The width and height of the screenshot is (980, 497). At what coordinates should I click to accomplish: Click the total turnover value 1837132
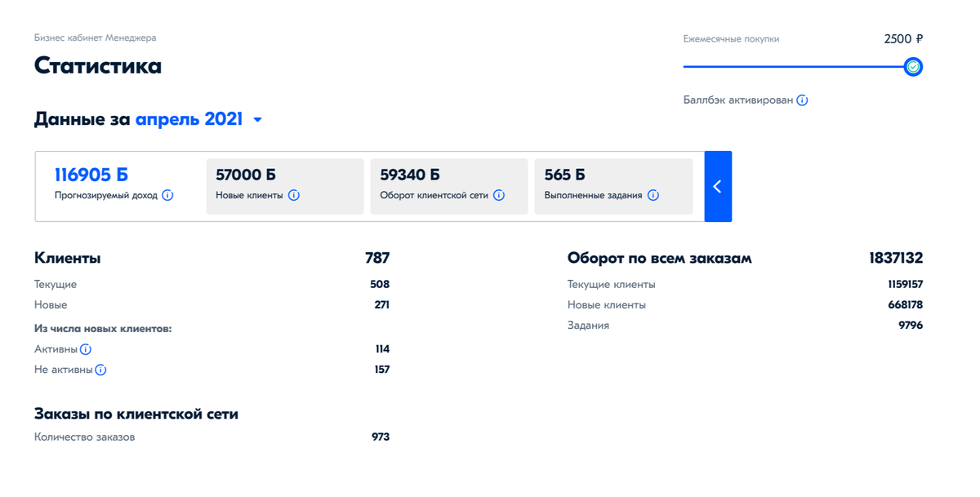coord(896,258)
